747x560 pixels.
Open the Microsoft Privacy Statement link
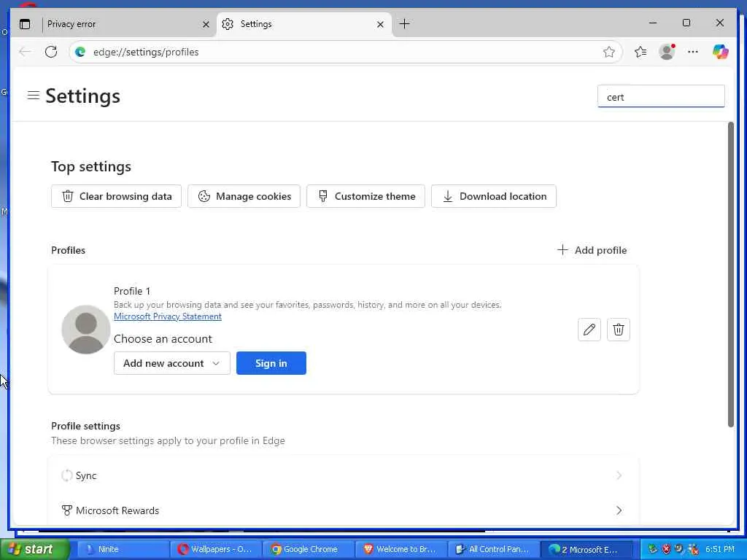pyautogui.click(x=168, y=316)
